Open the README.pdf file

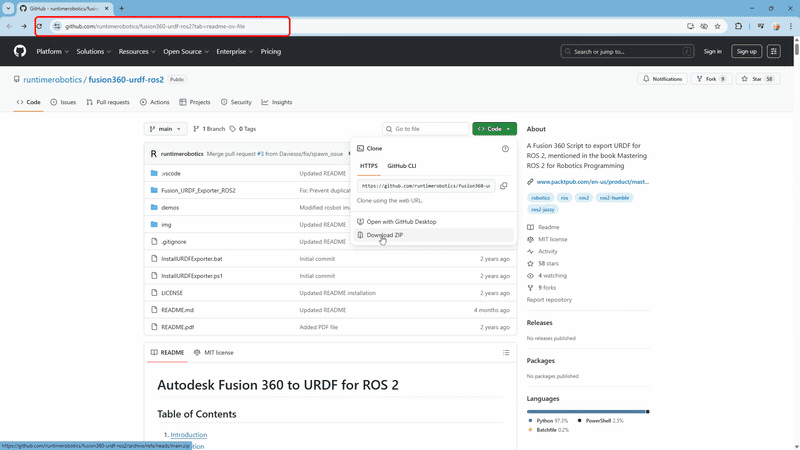178,327
